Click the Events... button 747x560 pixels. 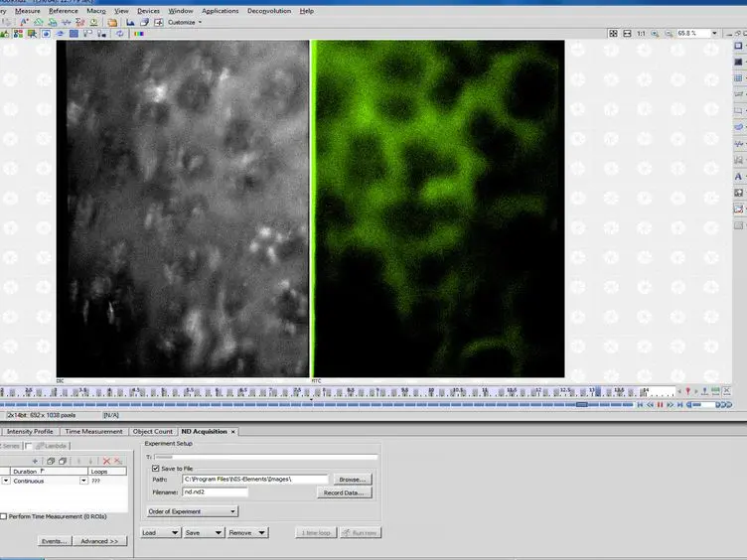click(x=55, y=541)
